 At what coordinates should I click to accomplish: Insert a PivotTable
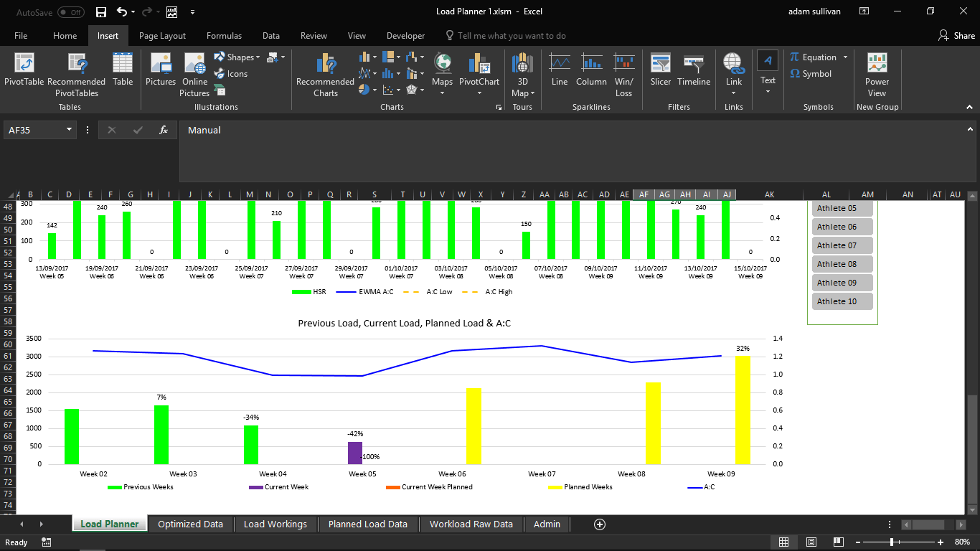tap(24, 71)
